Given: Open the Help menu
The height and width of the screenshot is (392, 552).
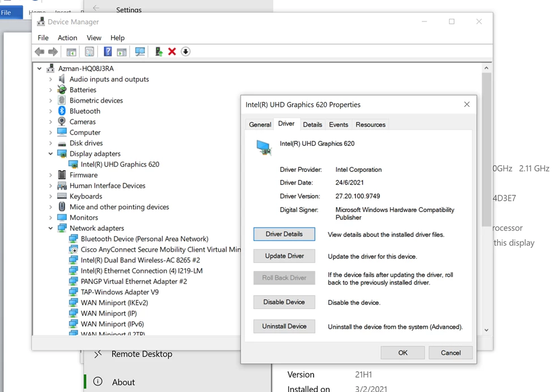Looking at the screenshot, I should (x=117, y=38).
